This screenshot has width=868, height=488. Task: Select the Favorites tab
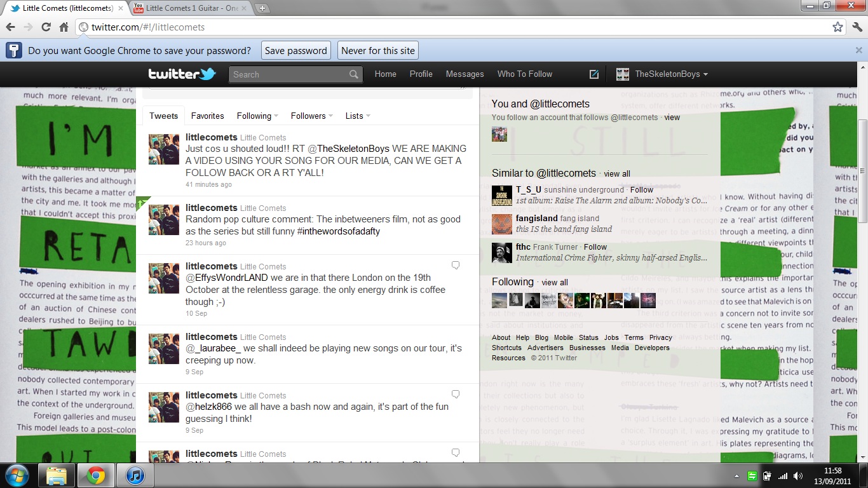[208, 116]
